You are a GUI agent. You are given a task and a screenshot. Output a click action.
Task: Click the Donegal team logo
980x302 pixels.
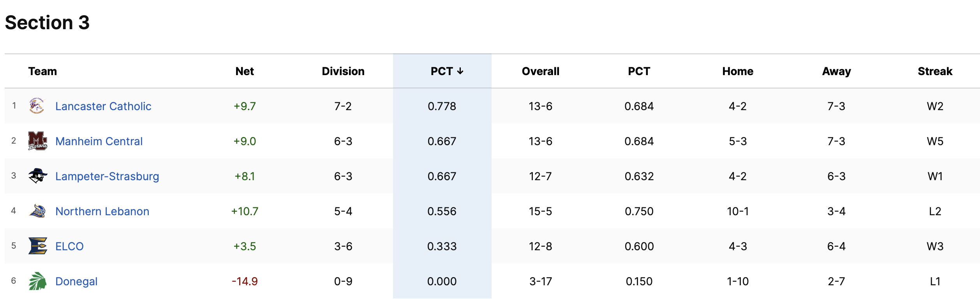click(x=37, y=281)
